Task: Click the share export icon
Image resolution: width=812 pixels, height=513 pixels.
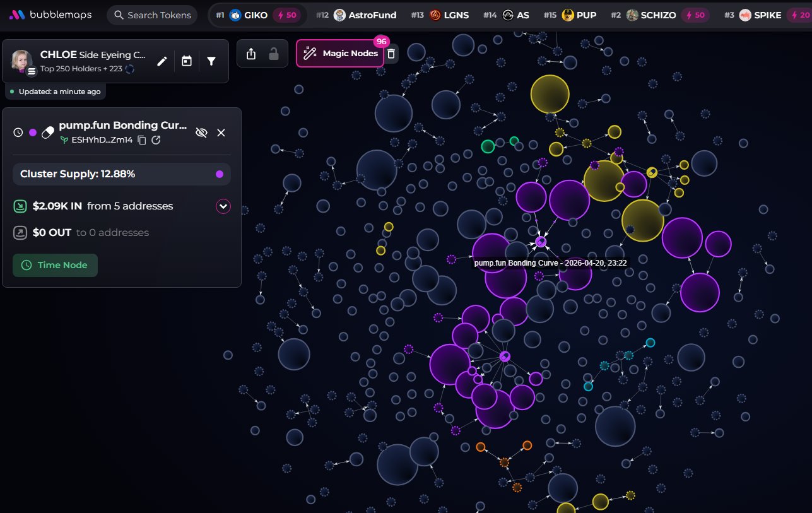Action: pos(251,54)
